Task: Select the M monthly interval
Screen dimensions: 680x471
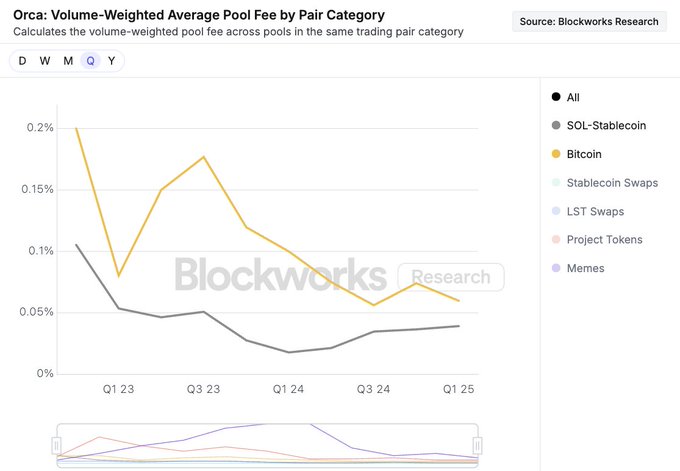Action: 68,61
